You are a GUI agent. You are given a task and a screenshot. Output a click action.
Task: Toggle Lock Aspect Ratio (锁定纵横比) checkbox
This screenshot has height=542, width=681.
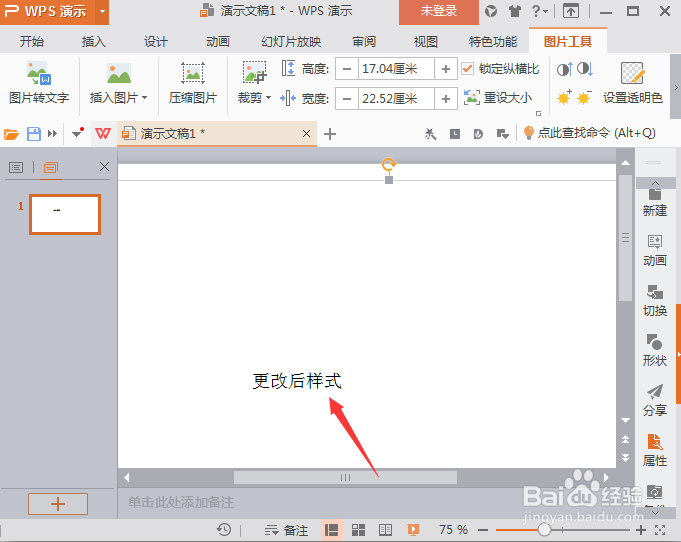[467, 69]
